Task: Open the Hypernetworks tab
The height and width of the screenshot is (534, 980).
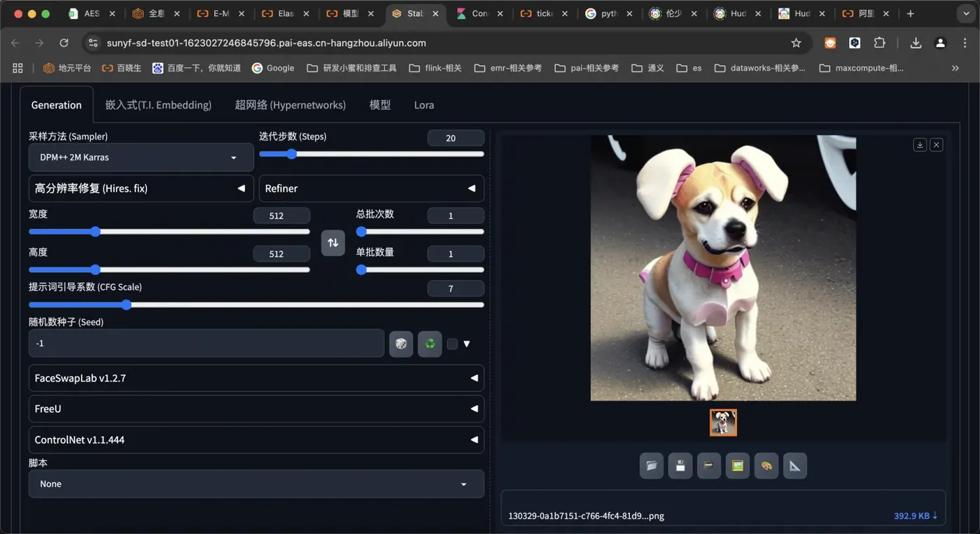Action: click(290, 105)
